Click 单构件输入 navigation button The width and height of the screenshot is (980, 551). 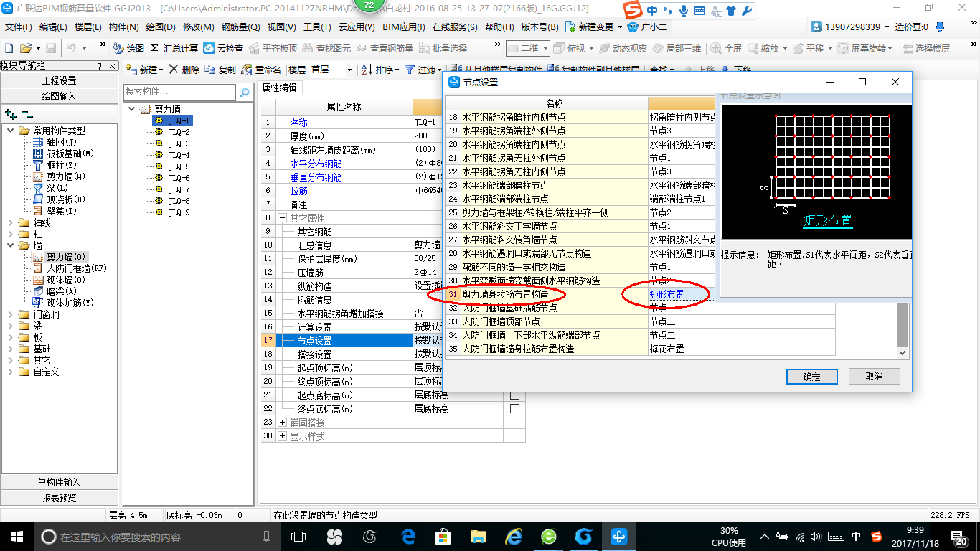[59, 482]
